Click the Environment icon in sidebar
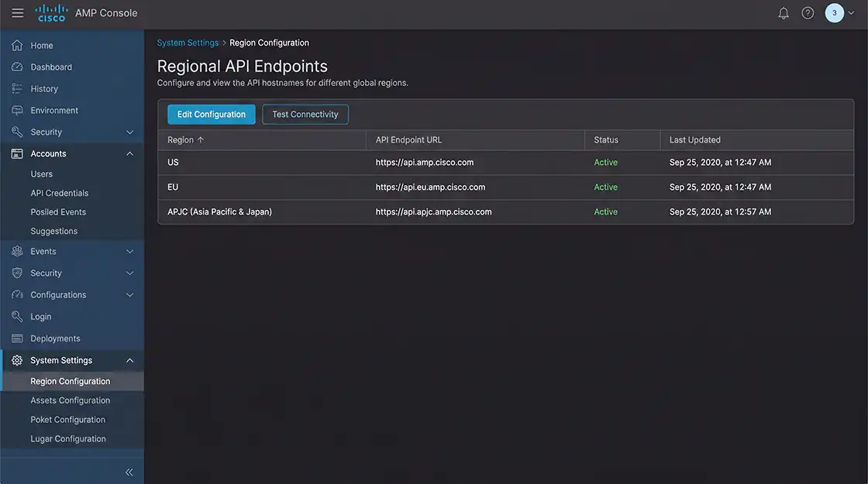Screen dimensions: 868x484 tap(17, 110)
